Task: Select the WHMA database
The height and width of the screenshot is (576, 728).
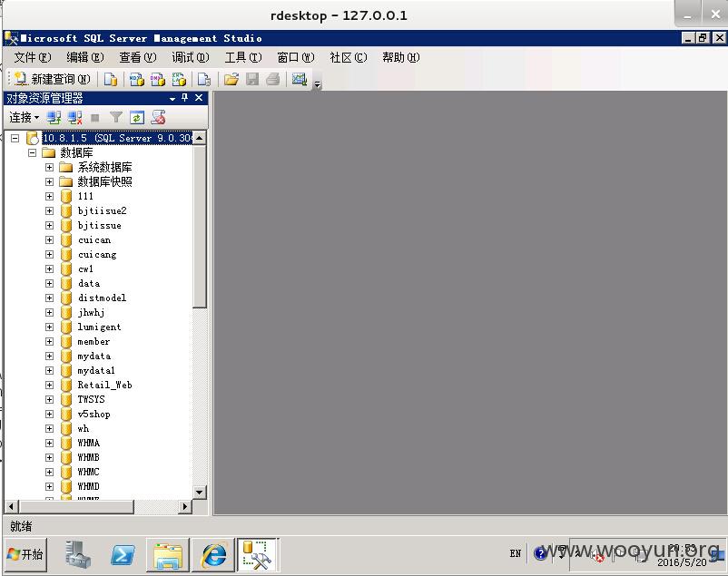Action: click(88, 443)
